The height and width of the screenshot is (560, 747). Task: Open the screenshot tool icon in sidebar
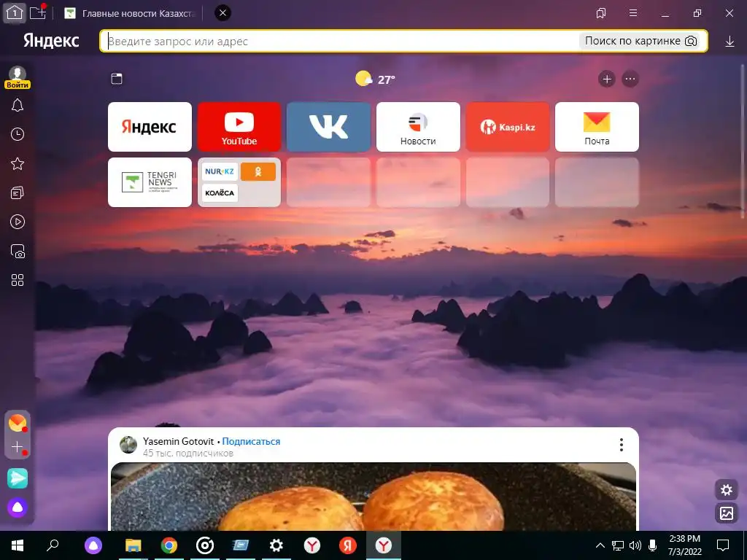18,251
